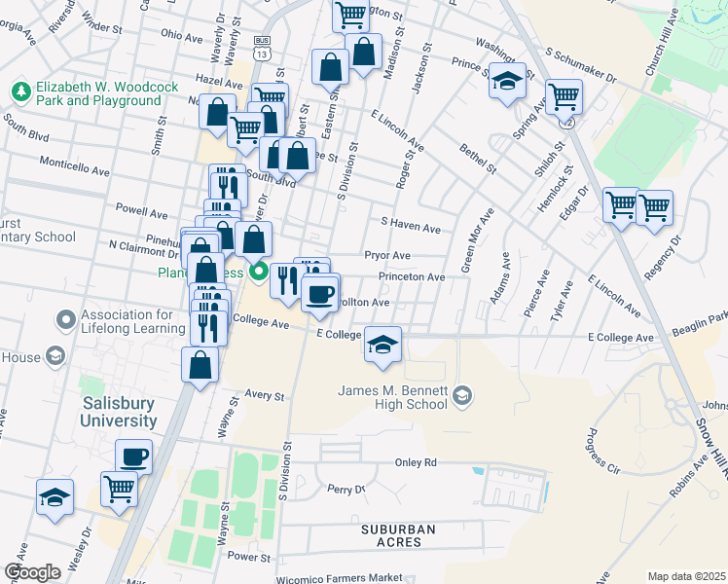Image resolution: width=728 pixels, height=584 pixels.
Task: Click the Powell Ave street label
Action: pyautogui.click(x=141, y=211)
